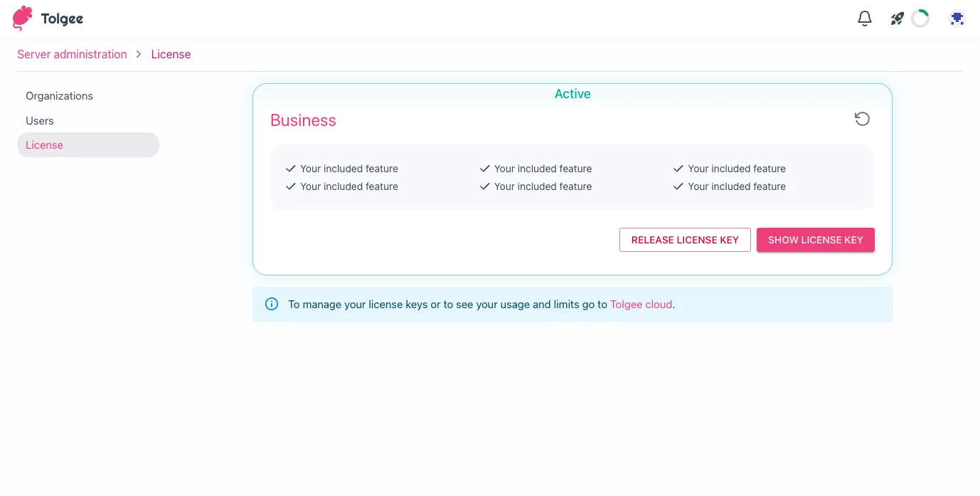The width and height of the screenshot is (980, 496).
Task: Refresh the Business license details
Action: click(x=863, y=119)
